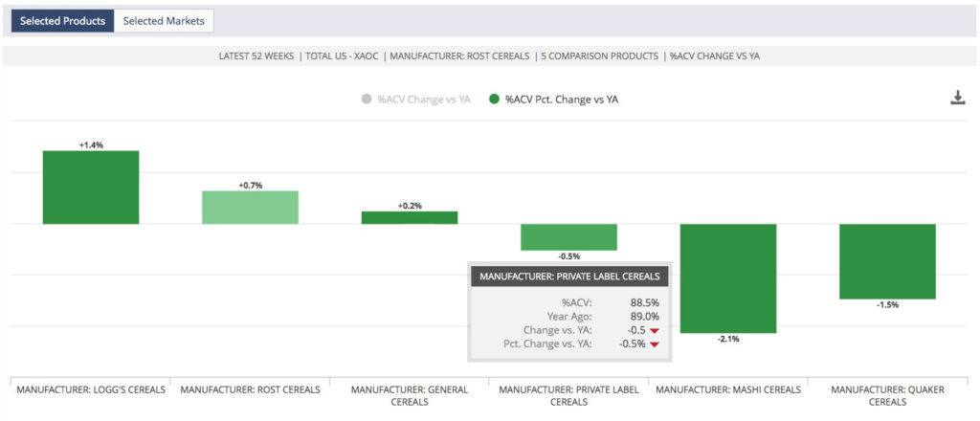Select the Logg's Cereals +1.4% bar
Viewport: 980px width, 421px height.
pos(91,188)
